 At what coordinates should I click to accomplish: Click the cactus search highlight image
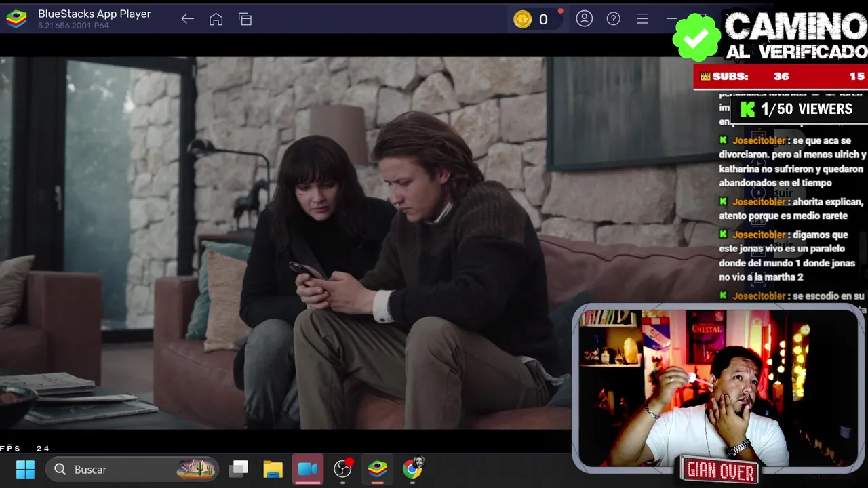click(196, 468)
